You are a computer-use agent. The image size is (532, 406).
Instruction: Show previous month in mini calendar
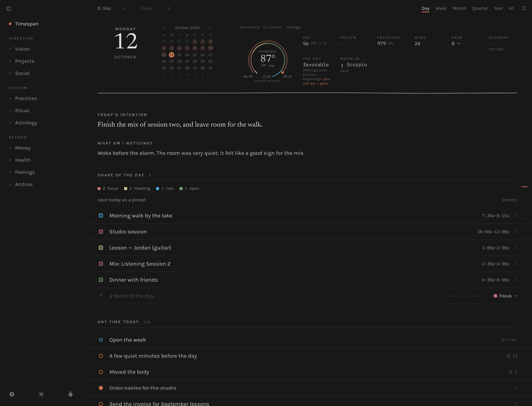pyautogui.click(x=165, y=28)
